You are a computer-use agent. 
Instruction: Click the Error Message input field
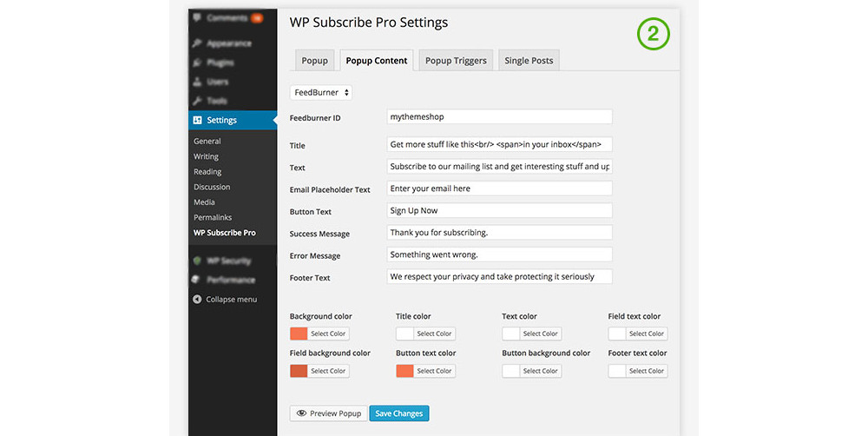(499, 254)
